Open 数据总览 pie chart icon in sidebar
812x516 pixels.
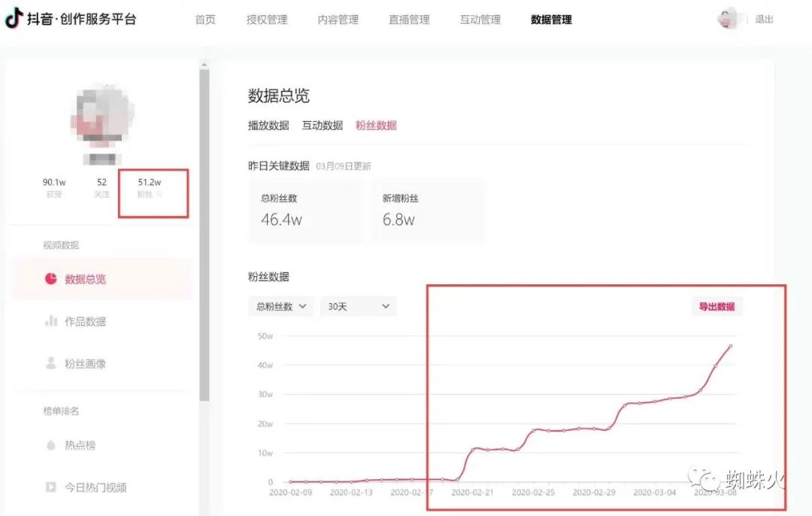(x=51, y=279)
